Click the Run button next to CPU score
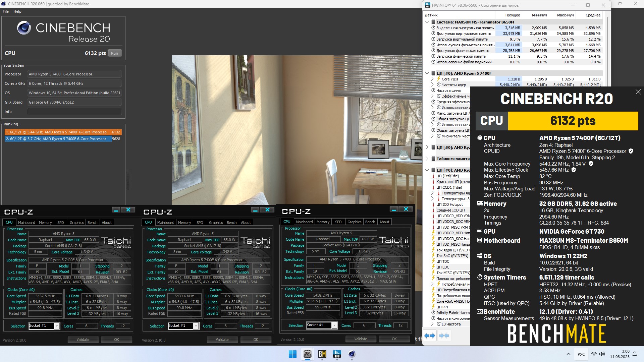644x362 pixels. point(115,53)
